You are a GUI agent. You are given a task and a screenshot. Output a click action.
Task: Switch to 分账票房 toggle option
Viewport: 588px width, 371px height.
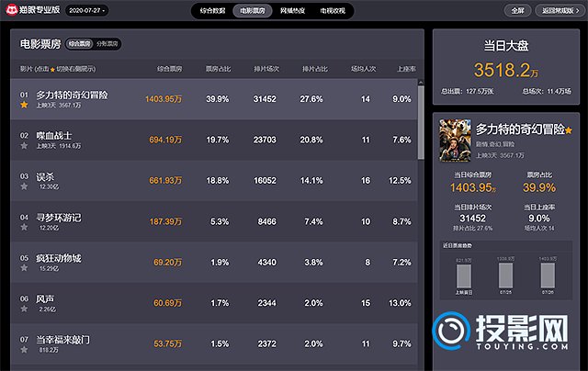pos(107,44)
